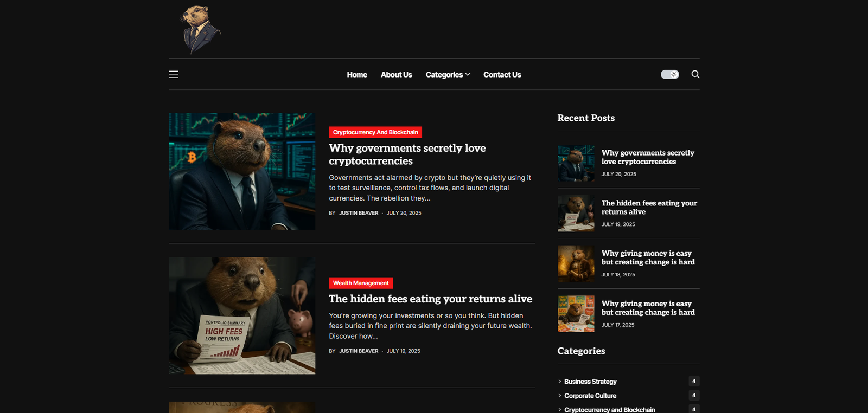Expand the Categories dropdown menu
The height and width of the screenshot is (413, 868).
(x=448, y=75)
